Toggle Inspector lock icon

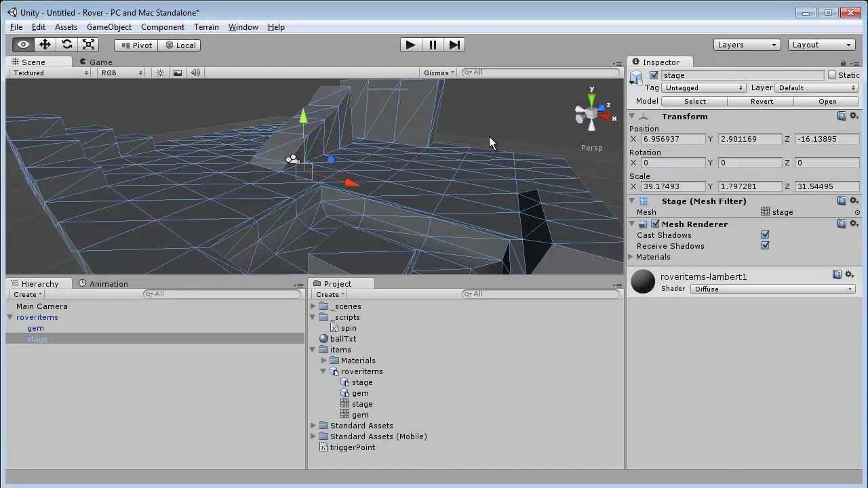click(x=843, y=62)
